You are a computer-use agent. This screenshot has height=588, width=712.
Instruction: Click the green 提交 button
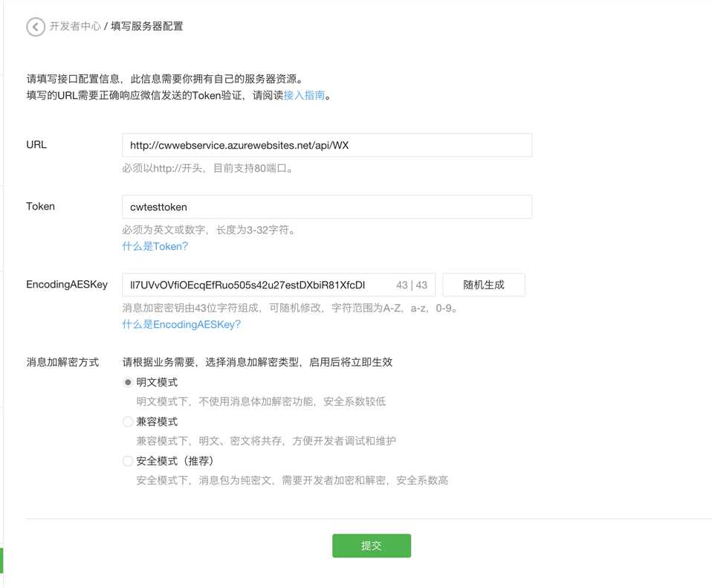tap(372, 546)
